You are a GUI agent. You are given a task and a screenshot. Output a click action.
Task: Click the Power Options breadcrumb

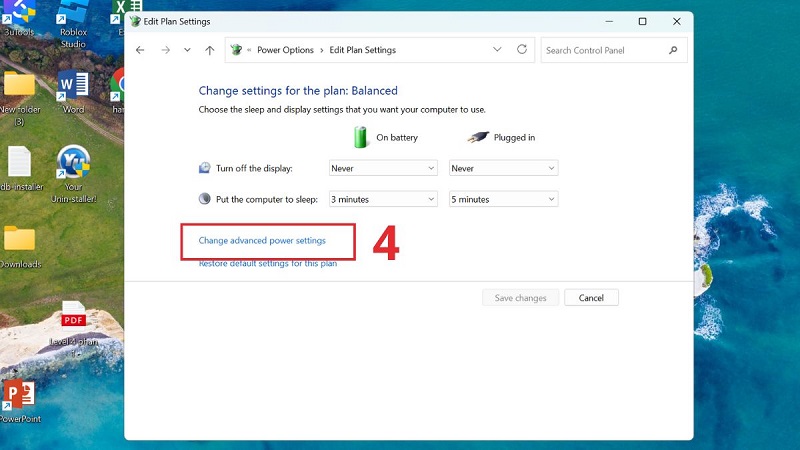[285, 50]
